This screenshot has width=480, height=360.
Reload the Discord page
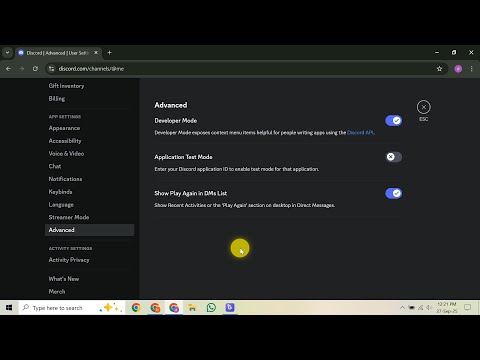click(35, 69)
